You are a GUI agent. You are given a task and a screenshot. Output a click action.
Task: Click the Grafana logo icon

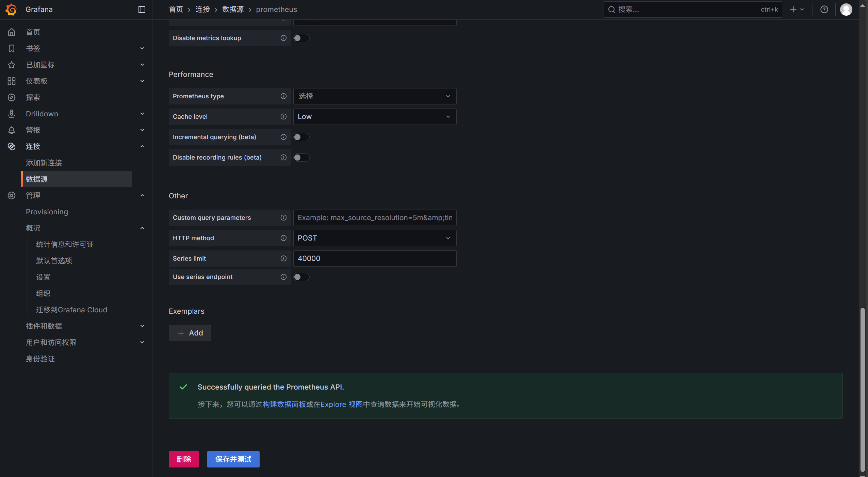pos(11,9)
